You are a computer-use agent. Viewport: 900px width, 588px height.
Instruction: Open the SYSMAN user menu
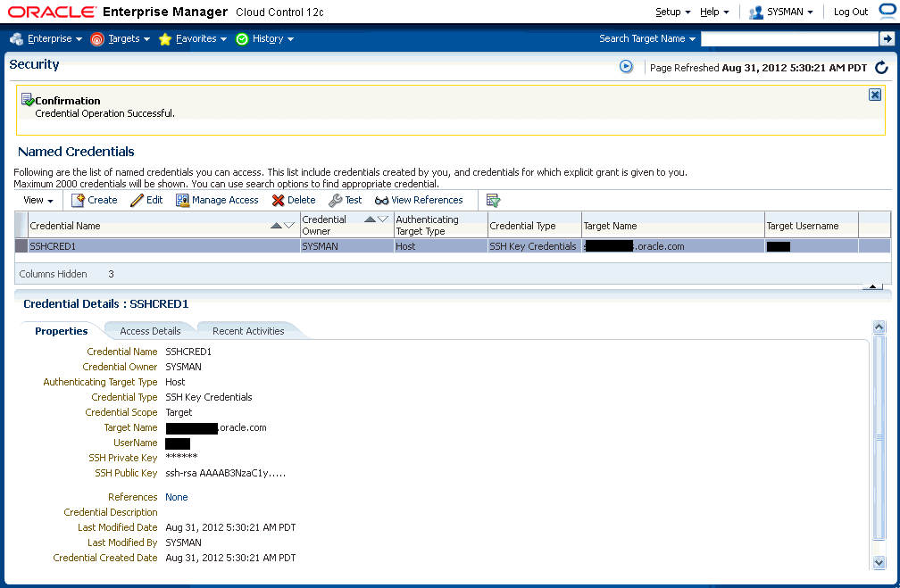click(781, 12)
